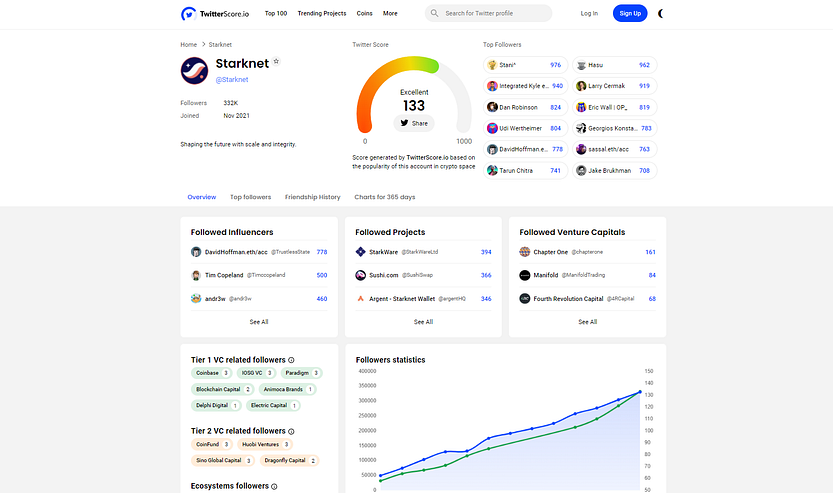Open Top 100 menu item

coord(276,13)
